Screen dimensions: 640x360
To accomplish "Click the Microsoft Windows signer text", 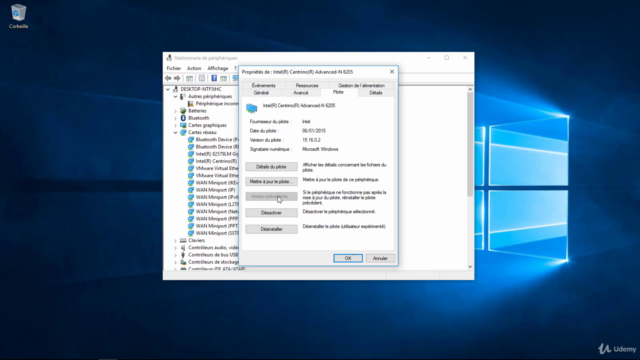I will point(320,149).
